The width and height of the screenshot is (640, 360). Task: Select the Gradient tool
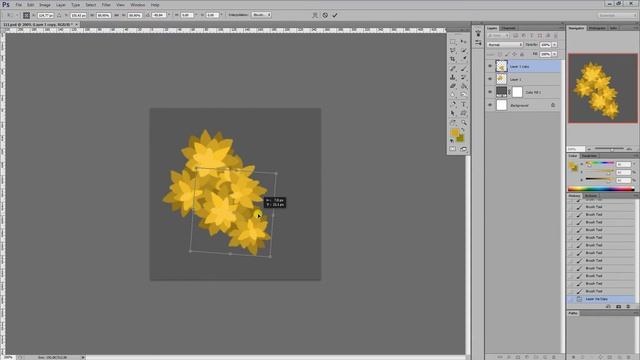click(463, 86)
